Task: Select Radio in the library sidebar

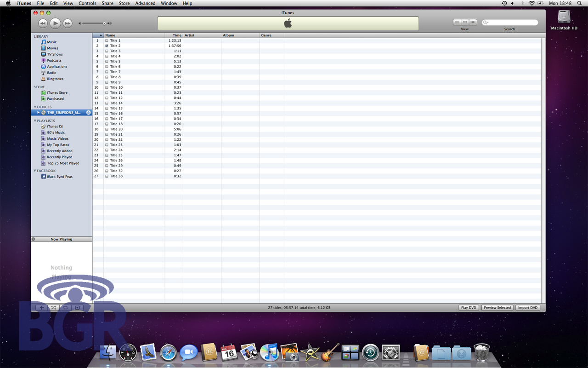Action: coord(51,73)
